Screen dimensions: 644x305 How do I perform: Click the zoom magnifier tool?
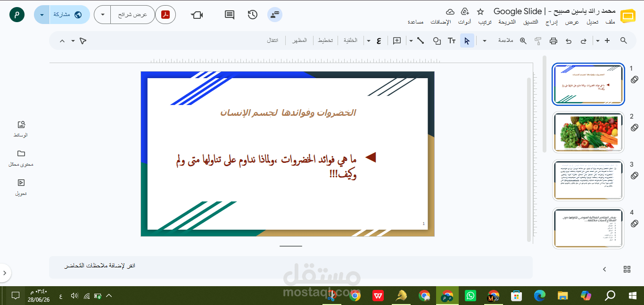[523, 40]
